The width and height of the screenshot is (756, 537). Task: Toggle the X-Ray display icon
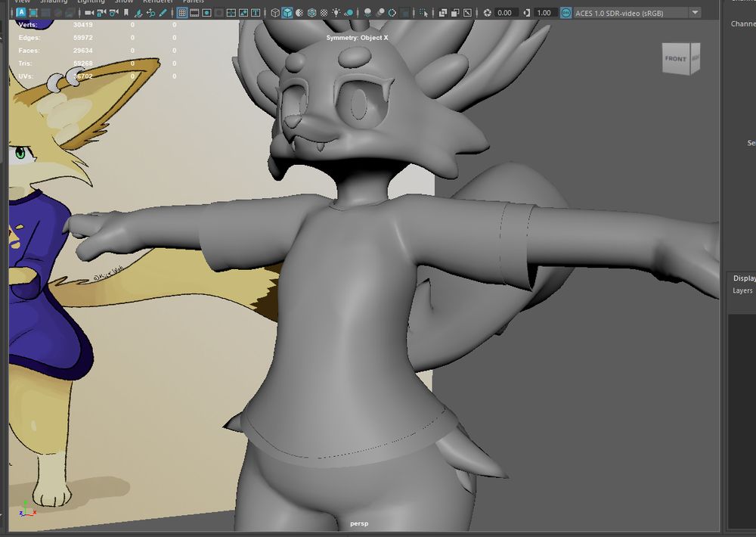click(x=442, y=13)
